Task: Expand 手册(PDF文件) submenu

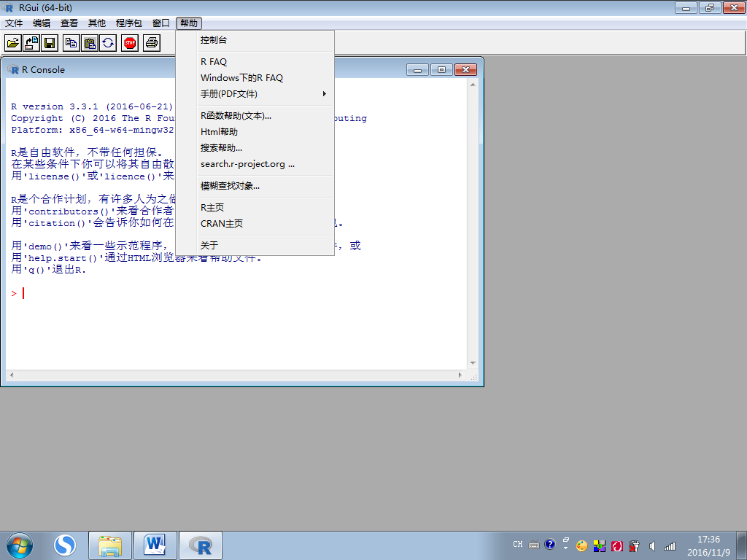Action: click(x=255, y=94)
